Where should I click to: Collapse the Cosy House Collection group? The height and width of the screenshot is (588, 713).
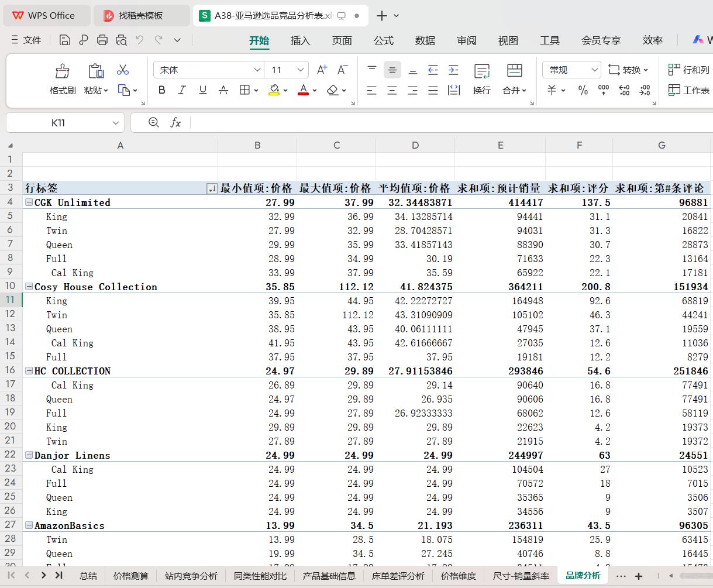coord(29,287)
